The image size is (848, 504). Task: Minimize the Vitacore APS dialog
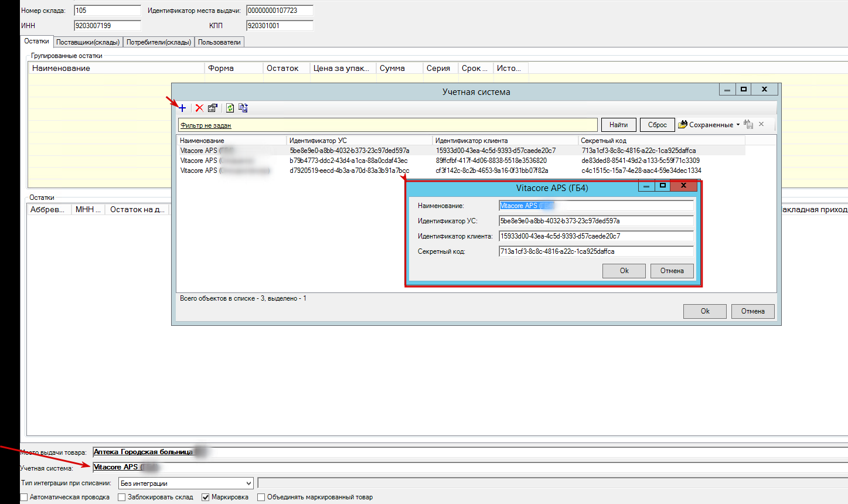click(646, 186)
